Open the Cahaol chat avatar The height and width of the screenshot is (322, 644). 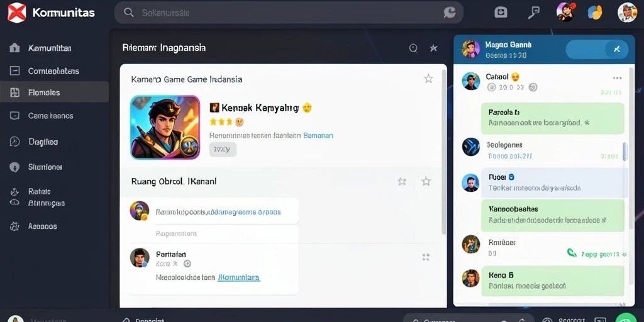tap(470, 81)
